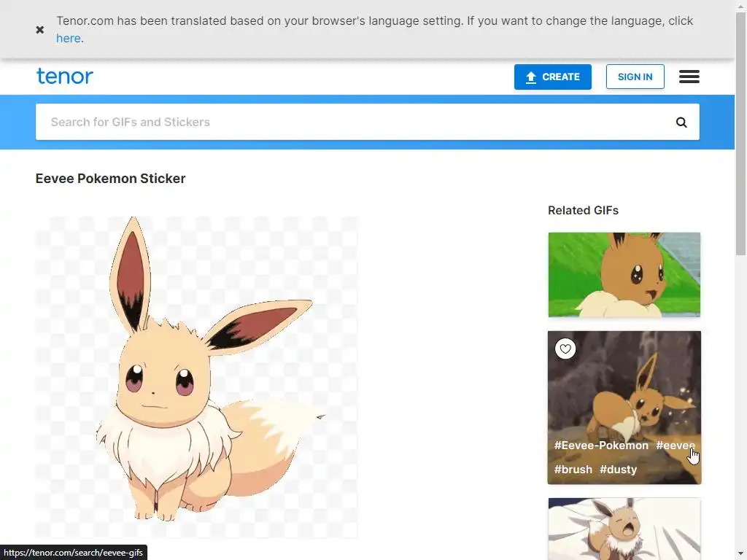Click the #eevee tag
This screenshot has width=747, height=560.
[676, 446]
